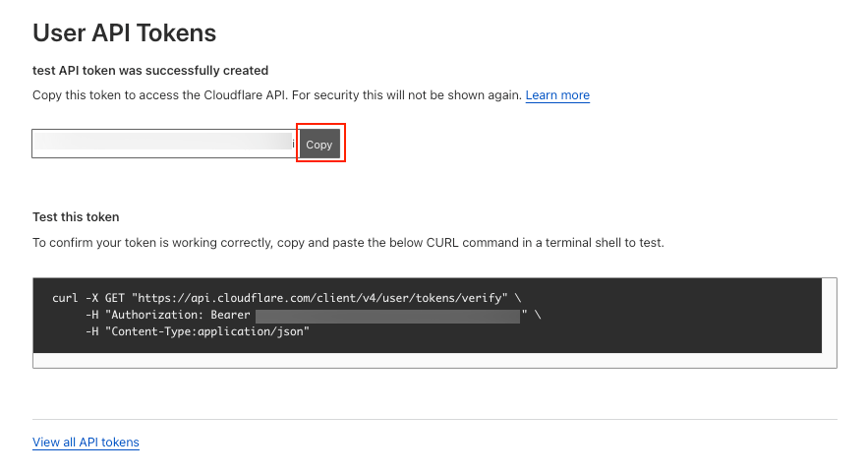Click the divider line above View all tokens
868x473 pixels.
tap(434, 419)
